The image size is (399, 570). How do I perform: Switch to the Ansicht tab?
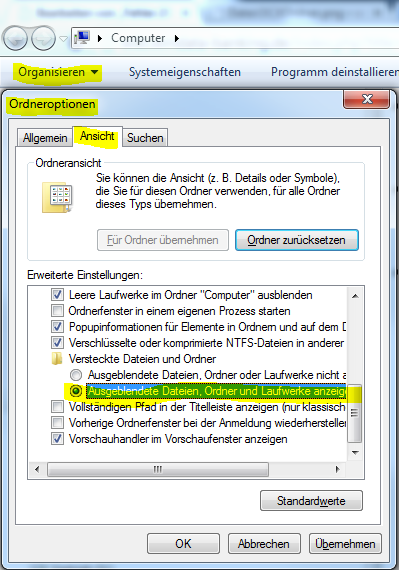(97, 136)
